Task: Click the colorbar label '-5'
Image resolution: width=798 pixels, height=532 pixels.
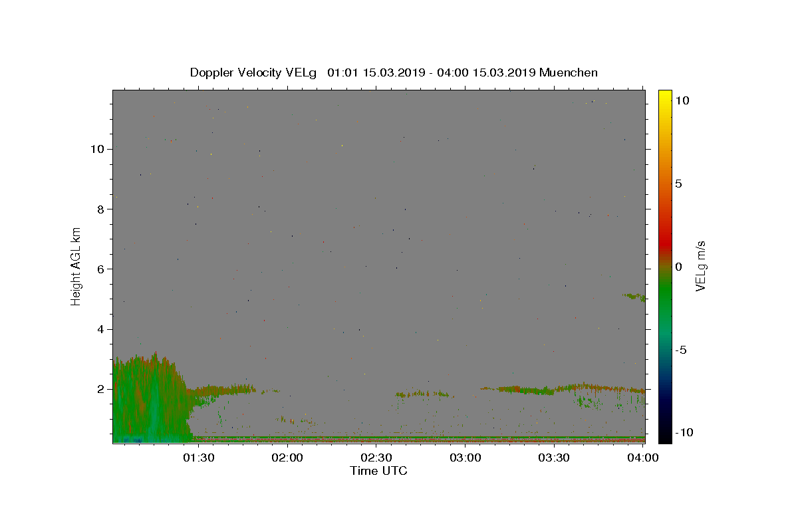Action: click(681, 350)
